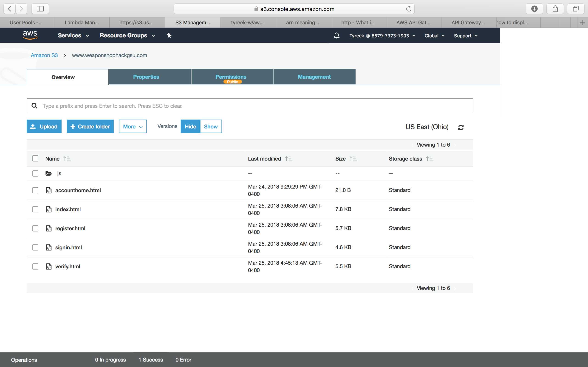Show object versions toggle

click(x=211, y=126)
